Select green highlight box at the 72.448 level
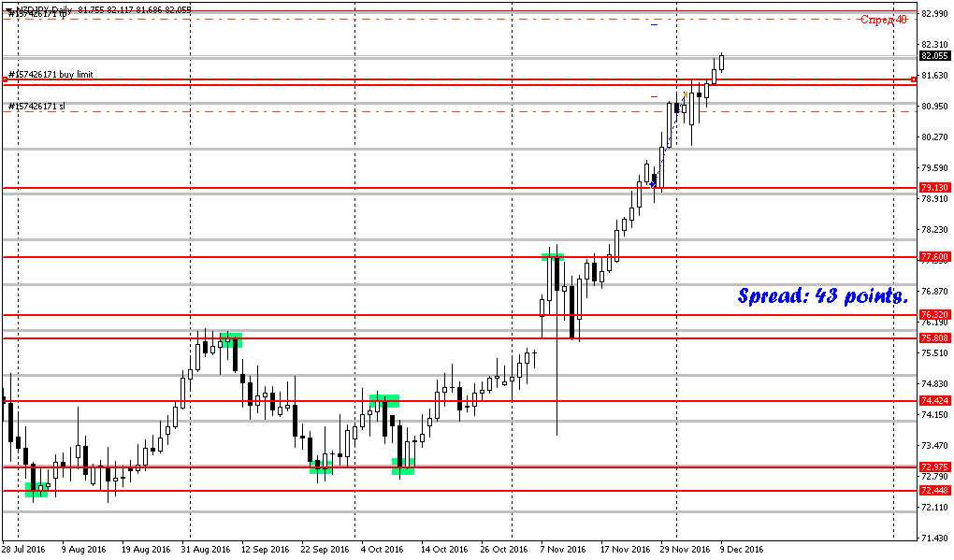Screen dimensions: 954x560 (x=36, y=490)
